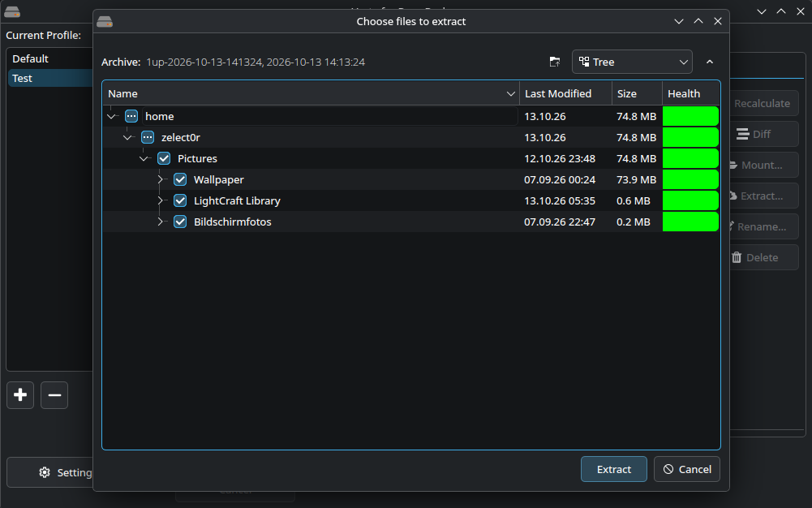Cancel the extract dialog
Image resolution: width=812 pixels, height=508 pixels.
tap(687, 469)
